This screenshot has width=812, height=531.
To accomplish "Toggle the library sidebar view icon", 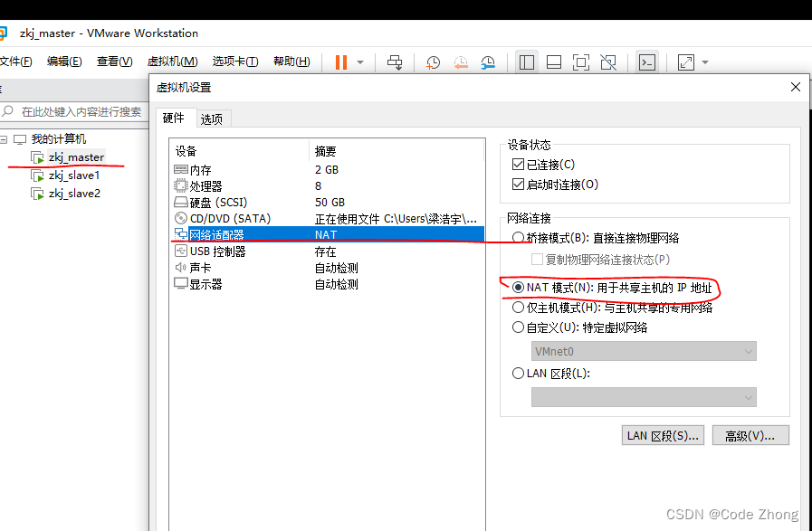I will [x=527, y=62].
